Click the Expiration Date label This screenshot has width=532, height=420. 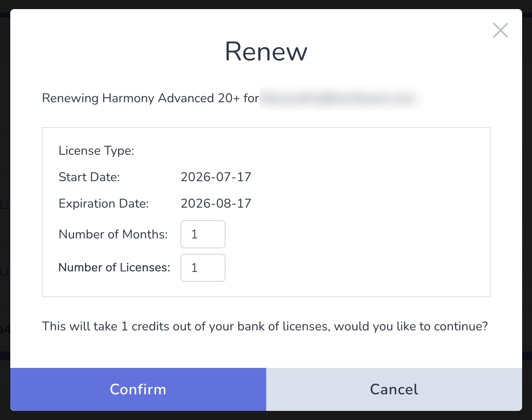click(104, 204)
